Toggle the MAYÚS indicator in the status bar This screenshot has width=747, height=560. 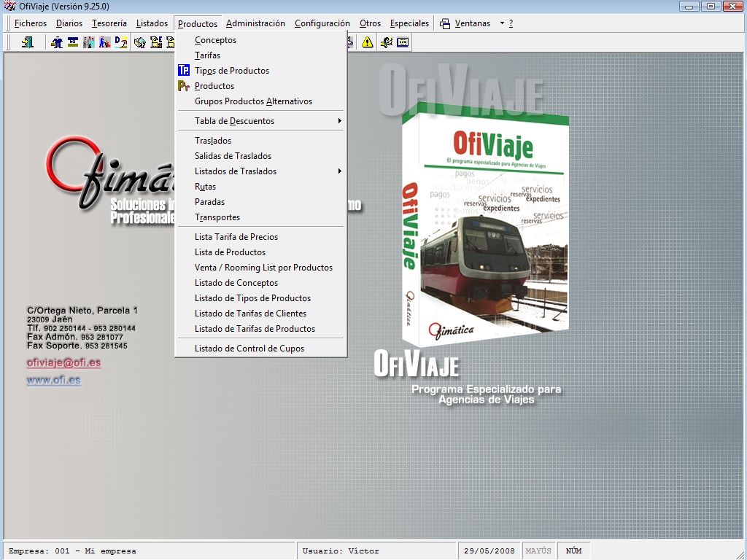tap(538, 550)
